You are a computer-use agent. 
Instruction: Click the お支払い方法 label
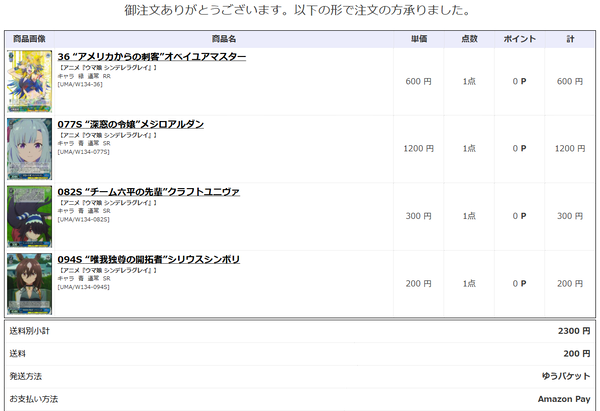[34, 399]
